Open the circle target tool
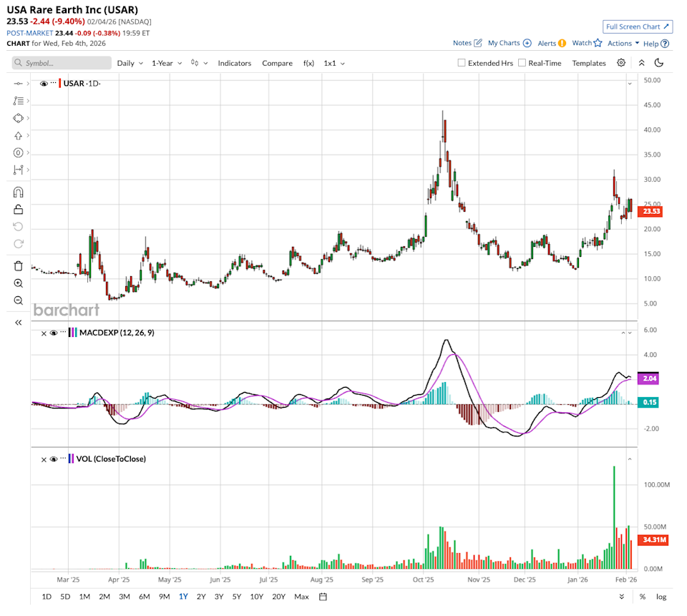The image size is (687, 616). point(18,153)
